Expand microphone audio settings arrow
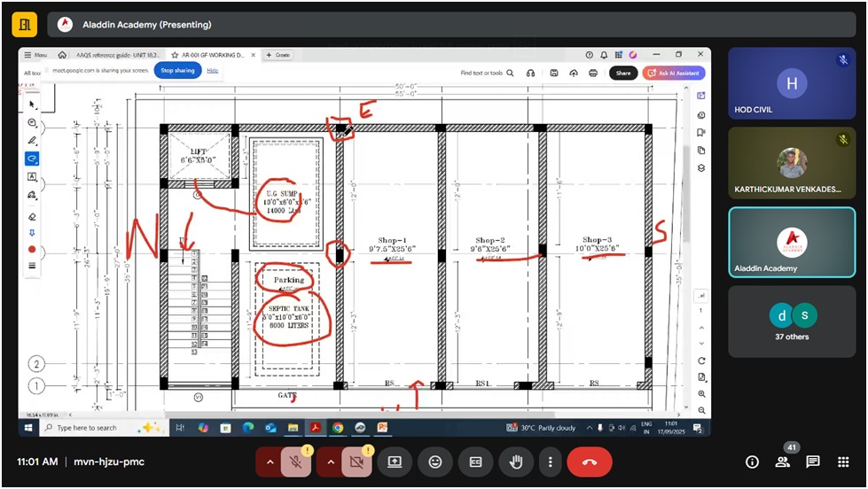Image resolution: width=868 pixels, height=489 pixels. [270, 462]
